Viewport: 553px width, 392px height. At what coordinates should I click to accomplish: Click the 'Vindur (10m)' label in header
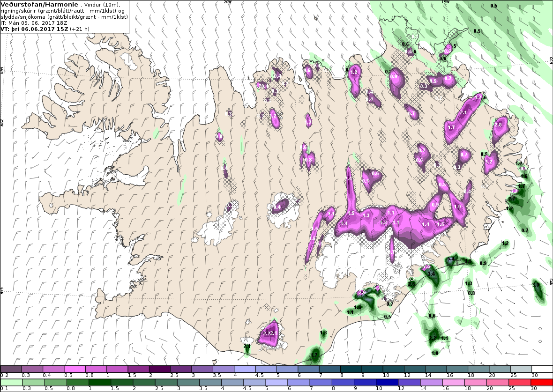click(x=103, y=5)
